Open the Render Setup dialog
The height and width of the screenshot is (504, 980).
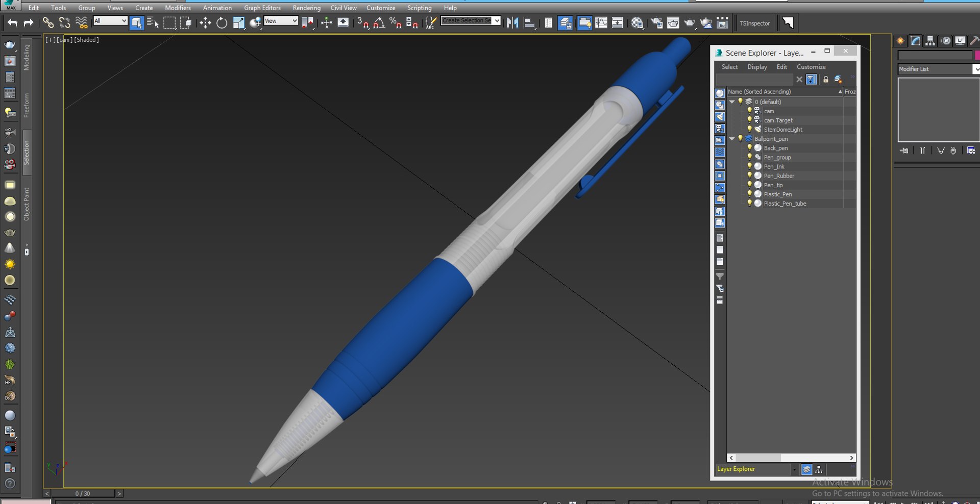click(656, 23)
